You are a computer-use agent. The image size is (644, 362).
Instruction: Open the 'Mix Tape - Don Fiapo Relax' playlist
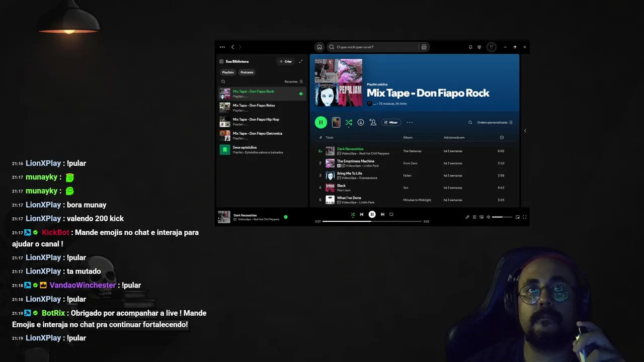coord(262,108)
